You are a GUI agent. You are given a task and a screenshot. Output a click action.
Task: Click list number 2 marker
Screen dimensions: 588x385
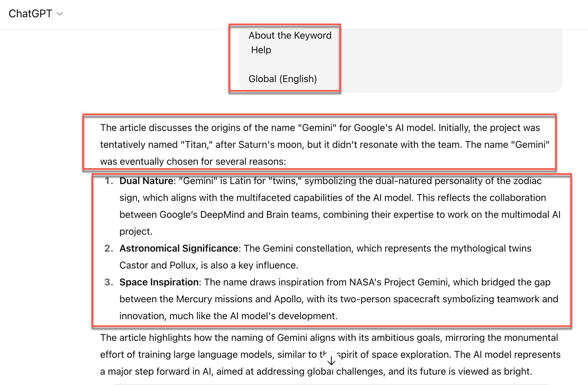coord(109,248)
